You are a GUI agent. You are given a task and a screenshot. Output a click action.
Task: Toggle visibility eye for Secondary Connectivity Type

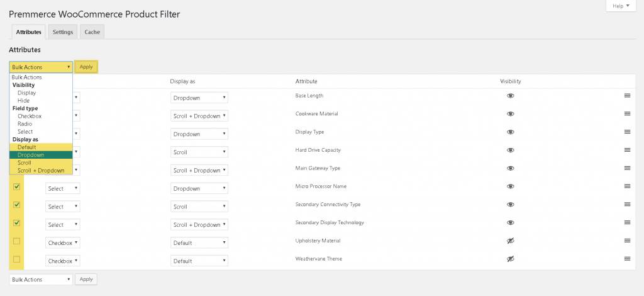511,204
